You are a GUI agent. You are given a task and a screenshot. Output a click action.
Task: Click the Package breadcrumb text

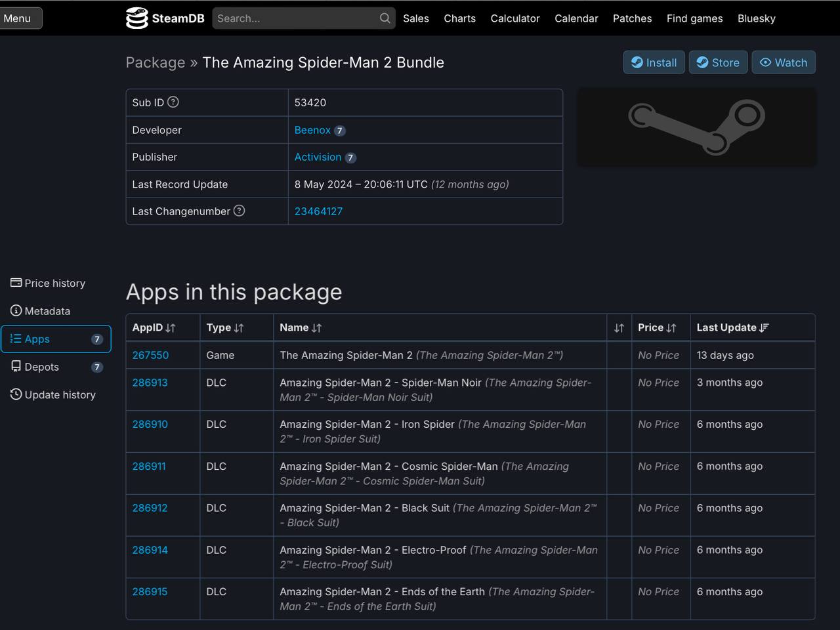(156, 62)
